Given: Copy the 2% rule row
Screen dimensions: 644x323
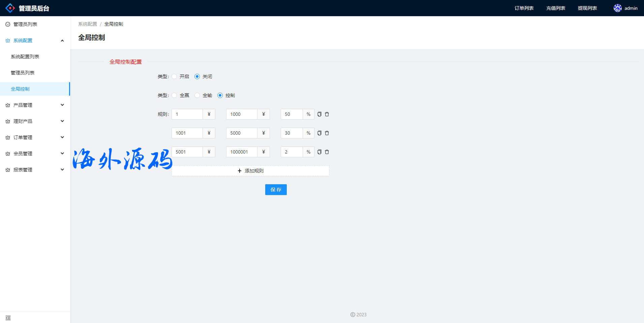Looking at the screenshot, I should 319,152.
